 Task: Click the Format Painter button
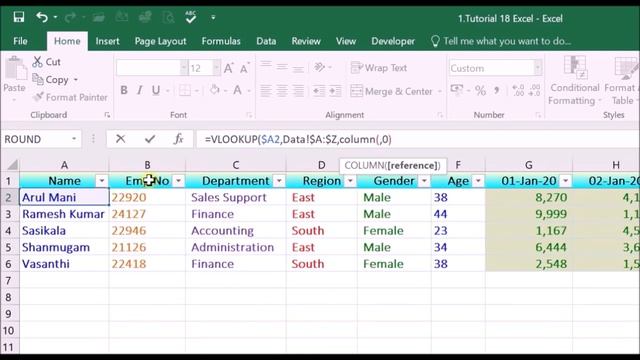point(70,97)
